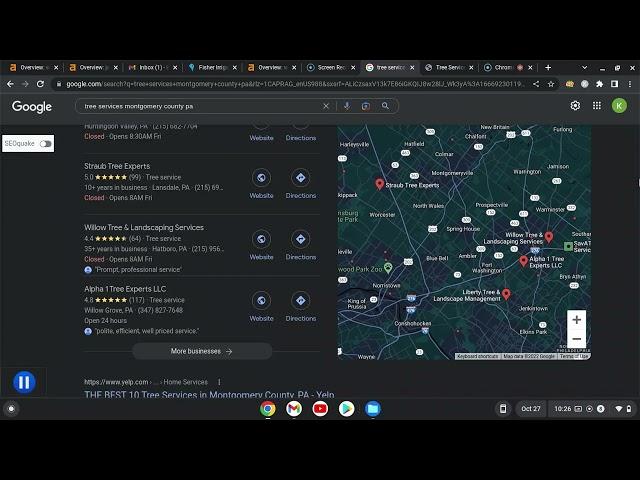Open Google search settings gear
640x480 pixels.
point(575,106)
